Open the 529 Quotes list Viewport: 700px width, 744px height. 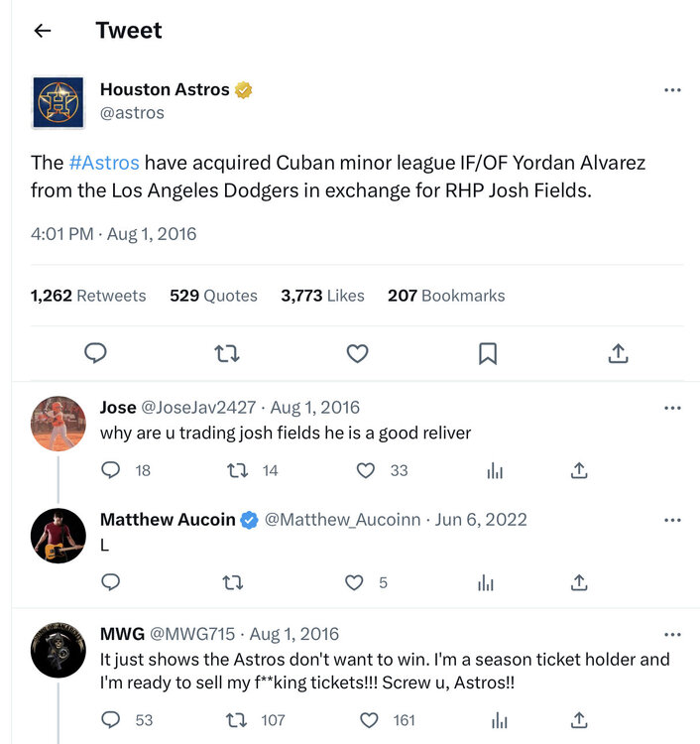tap(213, 296)
